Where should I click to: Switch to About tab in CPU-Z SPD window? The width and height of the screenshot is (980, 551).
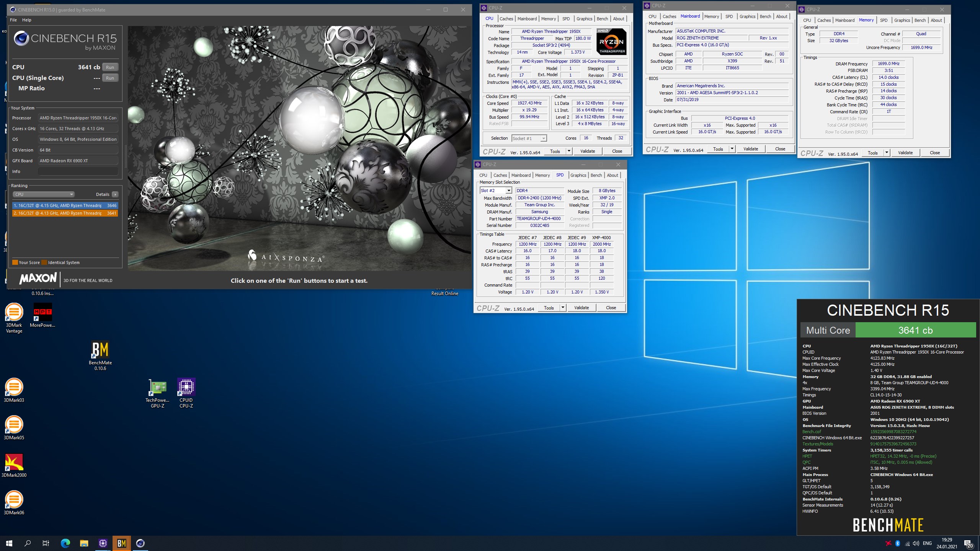coord(612,175)
